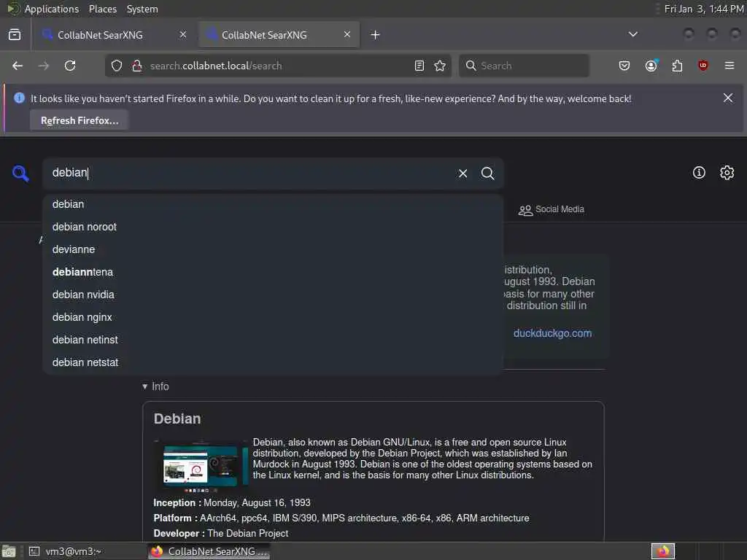Image resolution: width=747 pixels, height=560 pixels.
Task: Switch to first CollabNet SearXNG tab
Action: point(115,35)
